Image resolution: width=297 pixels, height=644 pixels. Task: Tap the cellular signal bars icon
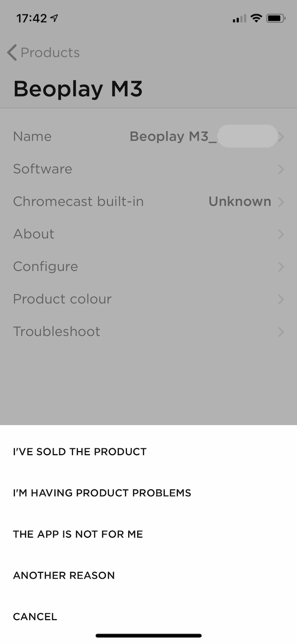[x=239, y=18]
